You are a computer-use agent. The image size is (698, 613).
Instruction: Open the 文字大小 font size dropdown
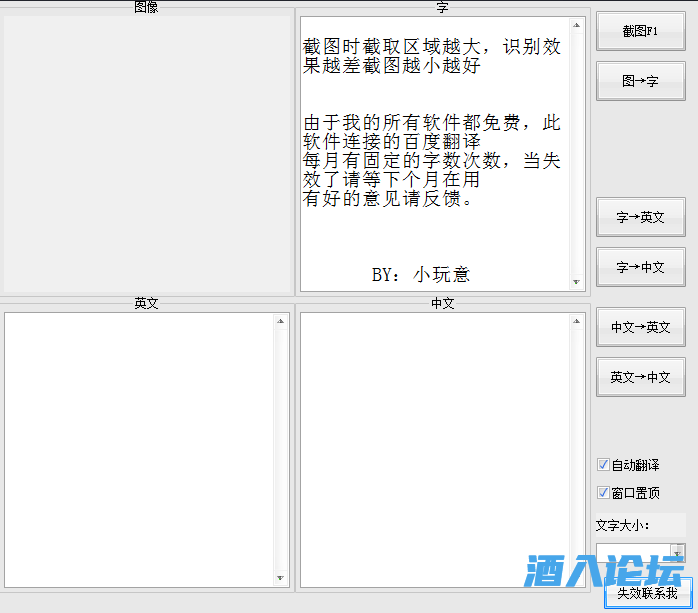[678, 553]
